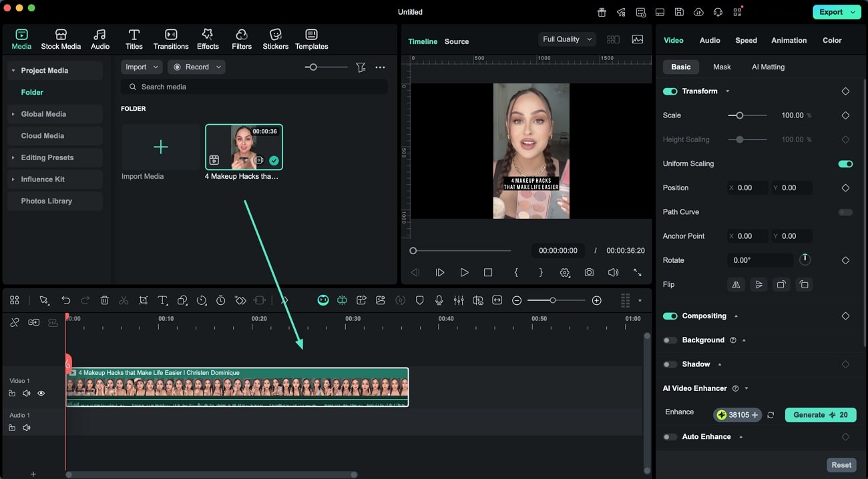Click the Generate button under AI Video Enhancer
Viewport: 868px width, 479px height.
[820, 414]
